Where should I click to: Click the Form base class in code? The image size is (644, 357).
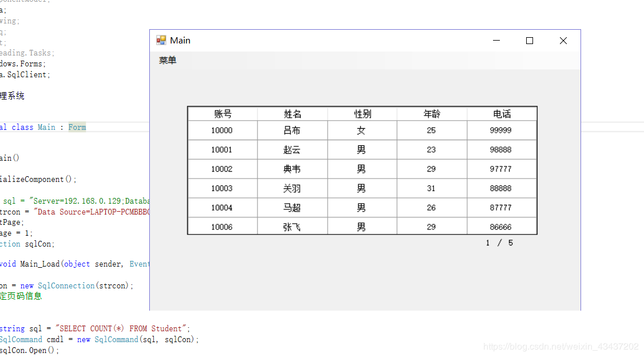(x=77, y=127)
